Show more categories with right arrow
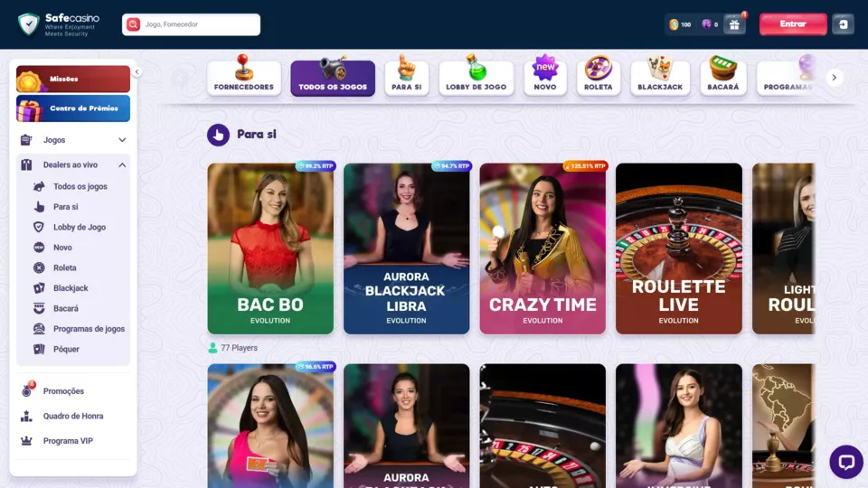The width and height of the screenshot is (868, 488). pos(834,78)
